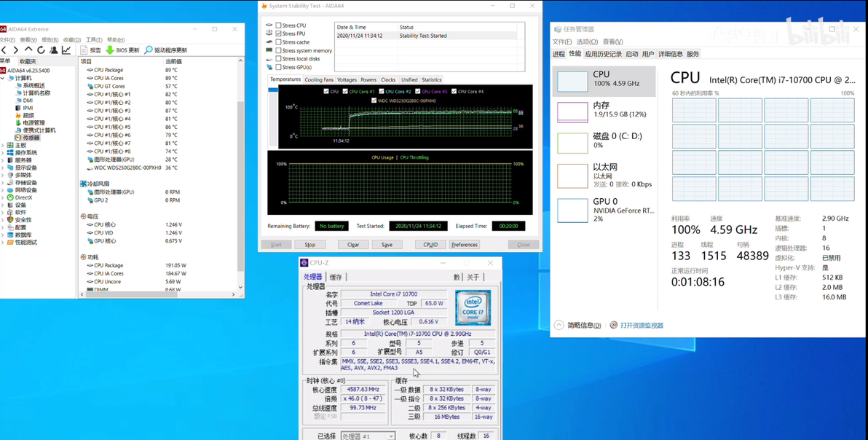This screenshot has height=440, width=868.
Task: Click the 当前值 column header in AIDA64
Action: 173,61
